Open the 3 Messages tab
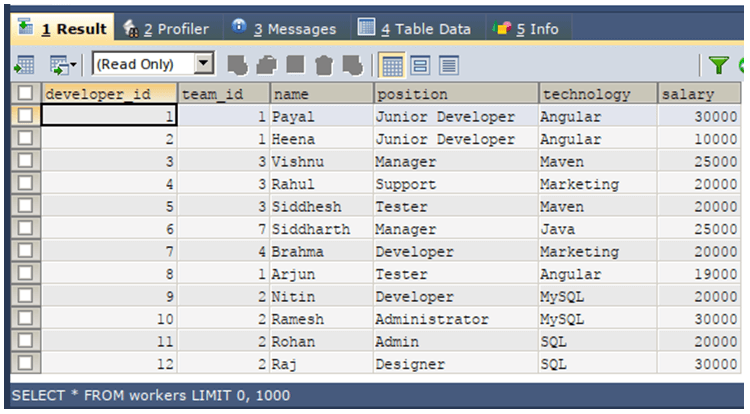 (284, 29)
